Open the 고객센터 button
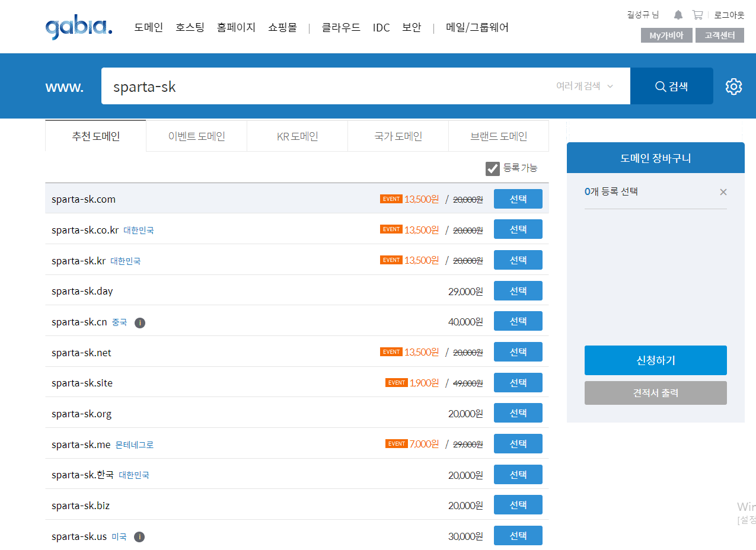This screenshot has height=550, width=756. point(720,36)
